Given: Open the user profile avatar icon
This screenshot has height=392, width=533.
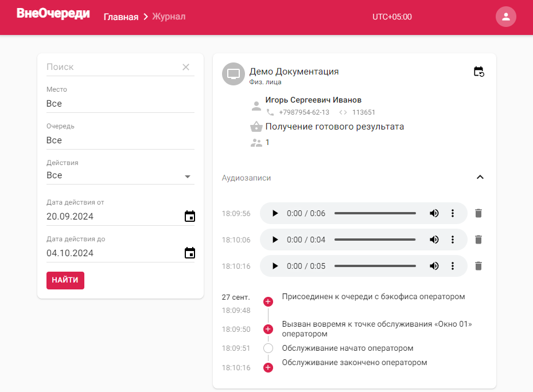Looking at the screenshot, I should 505,17.
